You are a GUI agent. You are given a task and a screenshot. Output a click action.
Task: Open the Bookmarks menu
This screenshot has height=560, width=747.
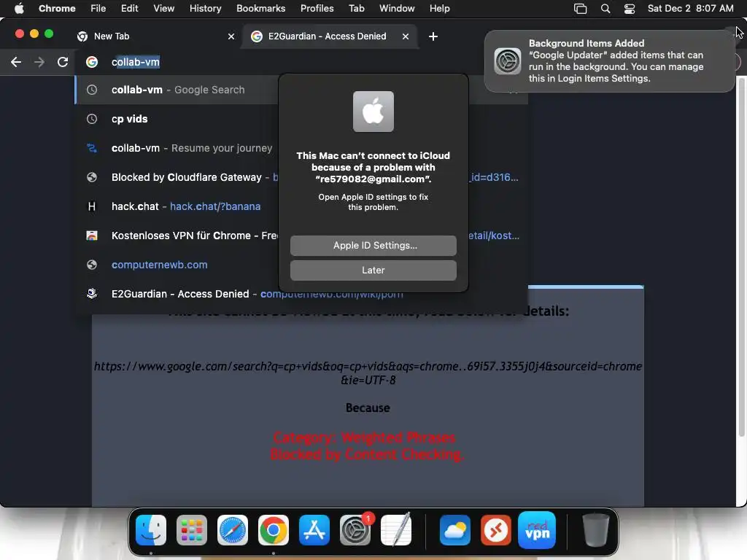coord(260,9)
